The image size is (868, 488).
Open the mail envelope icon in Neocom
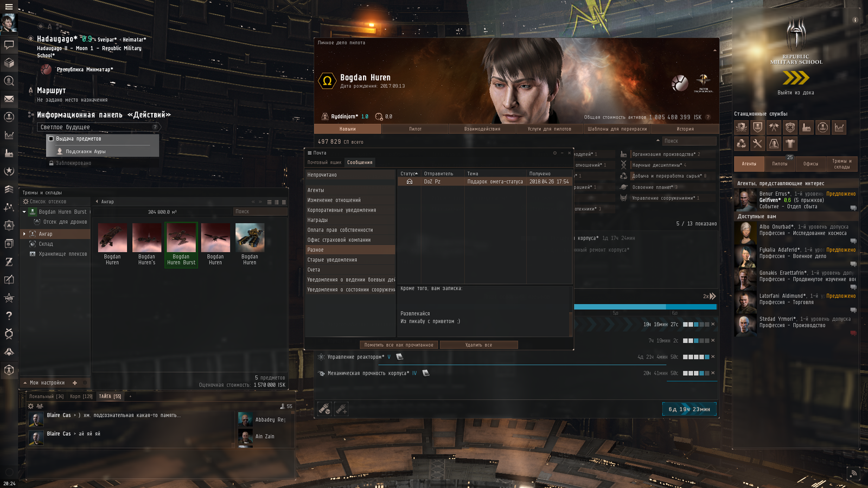click(x=9, y=99)
